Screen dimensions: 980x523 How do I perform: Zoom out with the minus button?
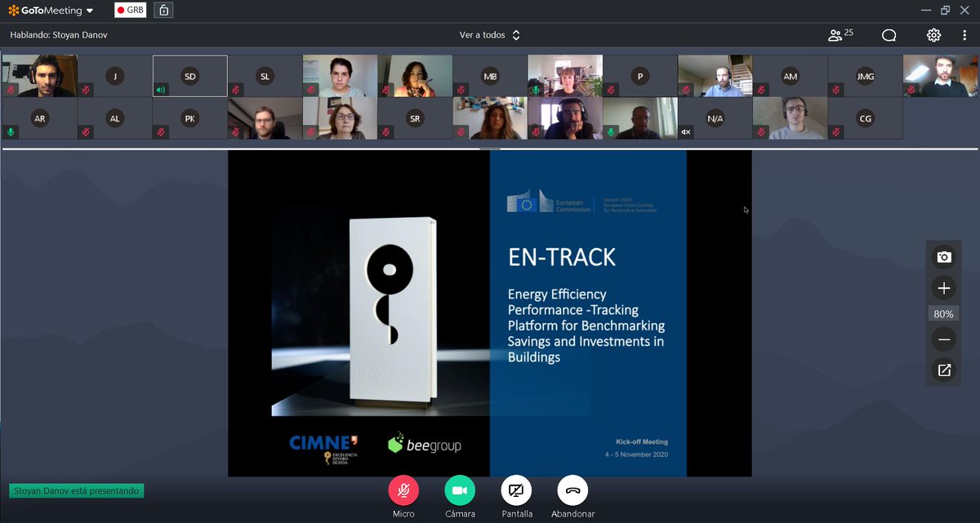(x=944, y=339)
